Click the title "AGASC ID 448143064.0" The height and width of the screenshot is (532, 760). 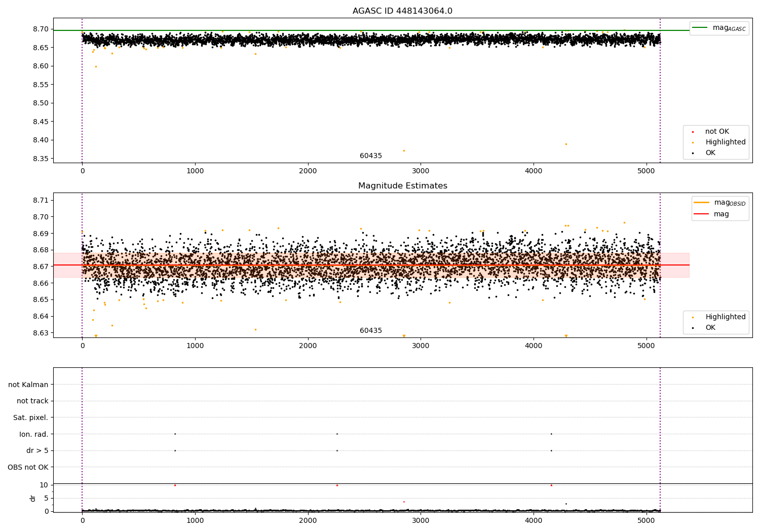click(x=402, y=11)
